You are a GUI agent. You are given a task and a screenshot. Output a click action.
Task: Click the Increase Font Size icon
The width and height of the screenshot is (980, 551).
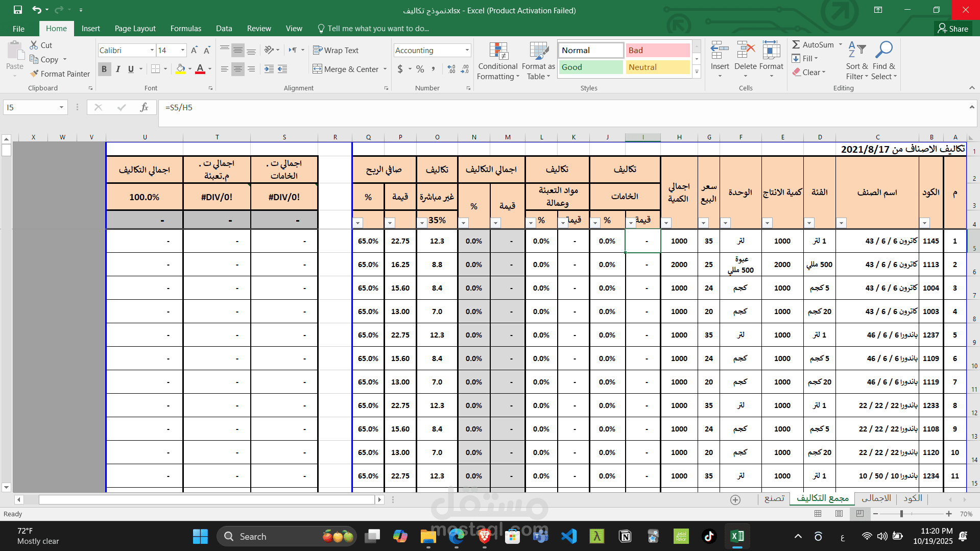point(194,50)
